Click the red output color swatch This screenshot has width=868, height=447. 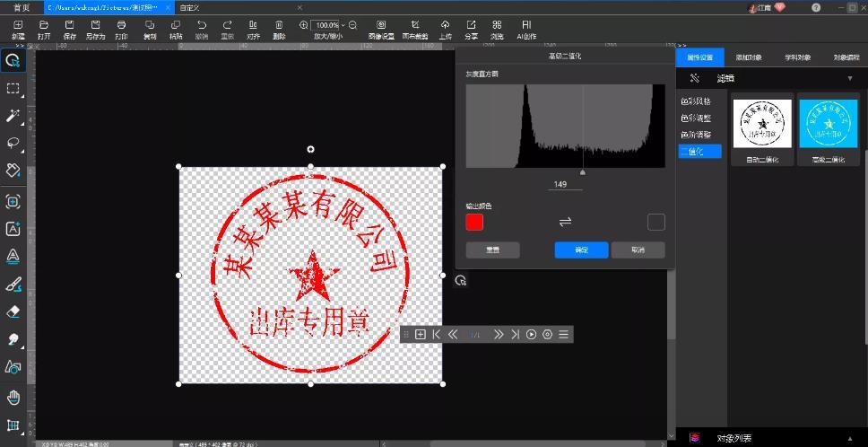(x=474, y=222)
